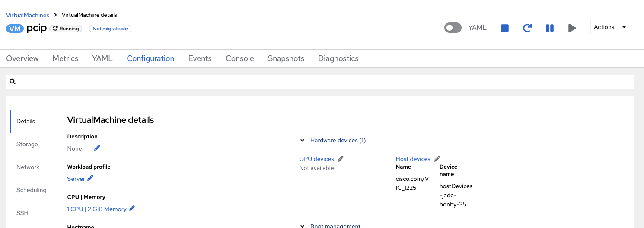Click the Restart VM circular arrow icon

click(x=527, y=28)
